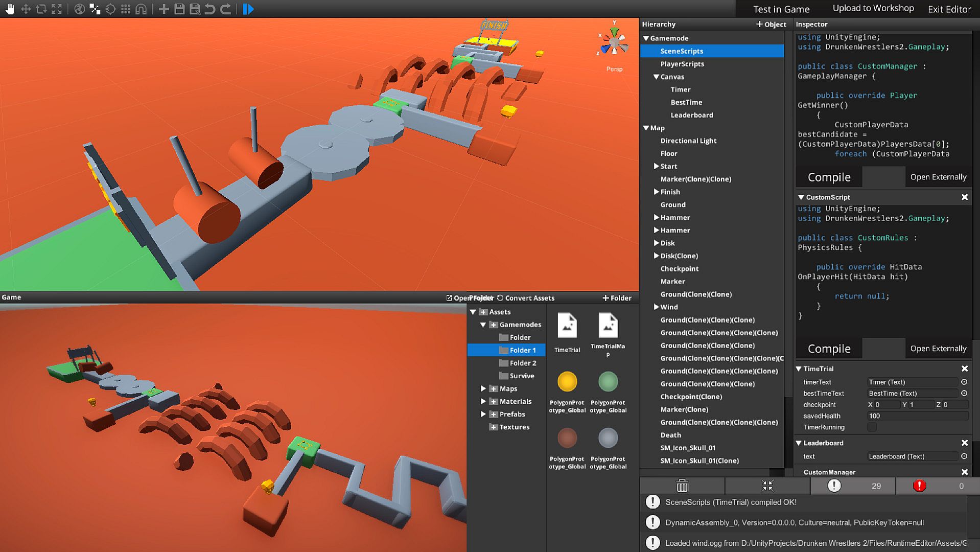Viewport: 980px width, 552px height.
Task: Select the rotate tool in toolbar
Action: (x=41, y=9)
